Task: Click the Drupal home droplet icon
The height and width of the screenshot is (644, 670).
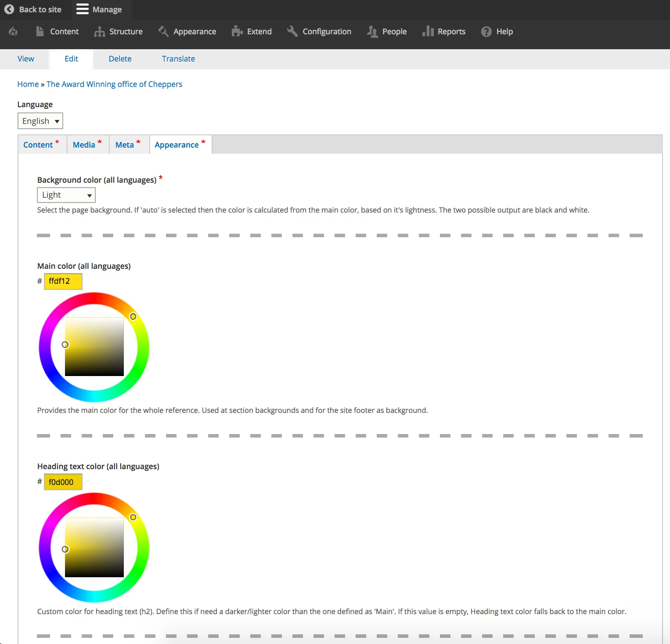Action: (13, 32)
